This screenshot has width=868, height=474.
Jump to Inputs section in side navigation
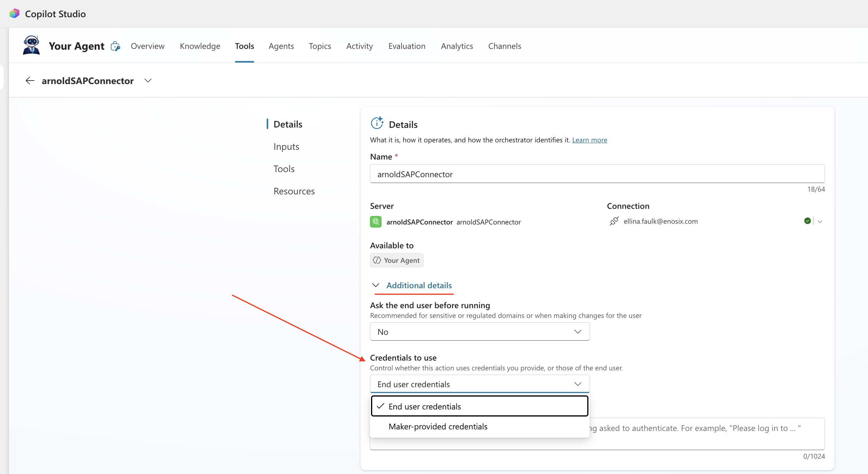pos(286,147)
